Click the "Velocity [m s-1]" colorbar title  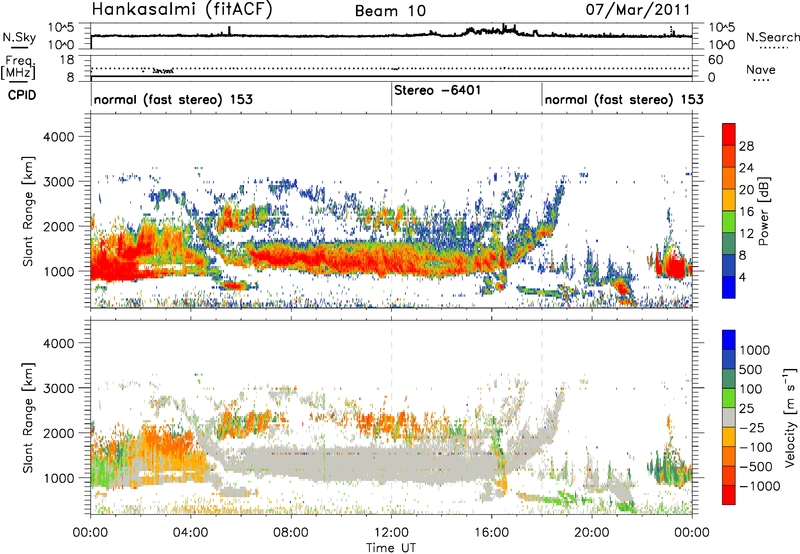[790, 417]
